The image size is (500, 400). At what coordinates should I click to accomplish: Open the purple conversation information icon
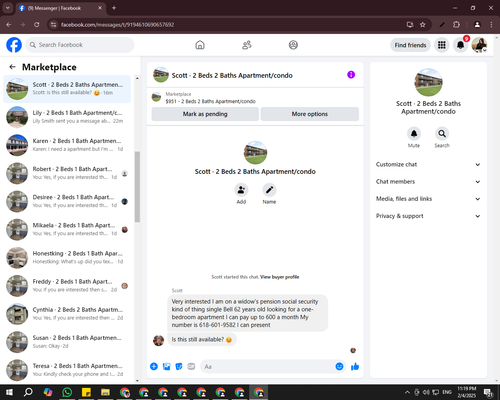(351, 75)
